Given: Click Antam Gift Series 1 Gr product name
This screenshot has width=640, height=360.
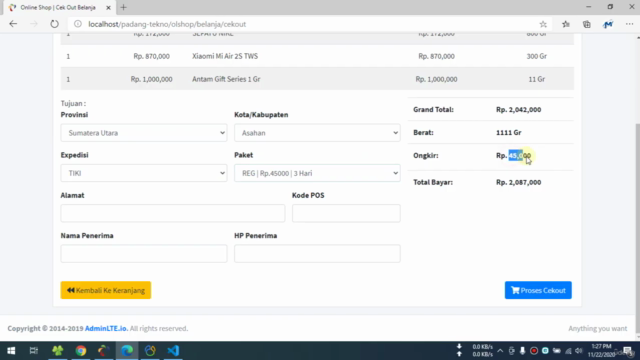Looking at the screenshot, I should [x=226, y=79].
